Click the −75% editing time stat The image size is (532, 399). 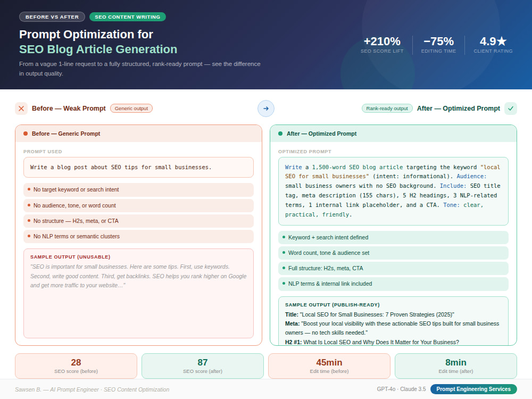[x=438, y=45]
